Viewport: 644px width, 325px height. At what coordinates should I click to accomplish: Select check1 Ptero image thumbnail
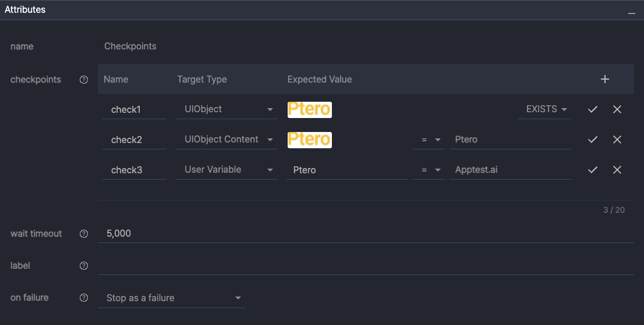309,109
